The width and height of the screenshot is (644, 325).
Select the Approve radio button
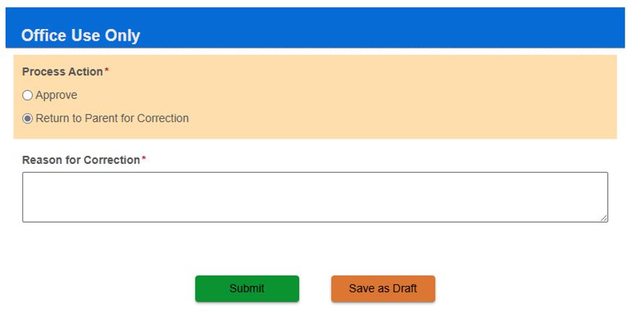pyautogui.click(x=28, y=96)
